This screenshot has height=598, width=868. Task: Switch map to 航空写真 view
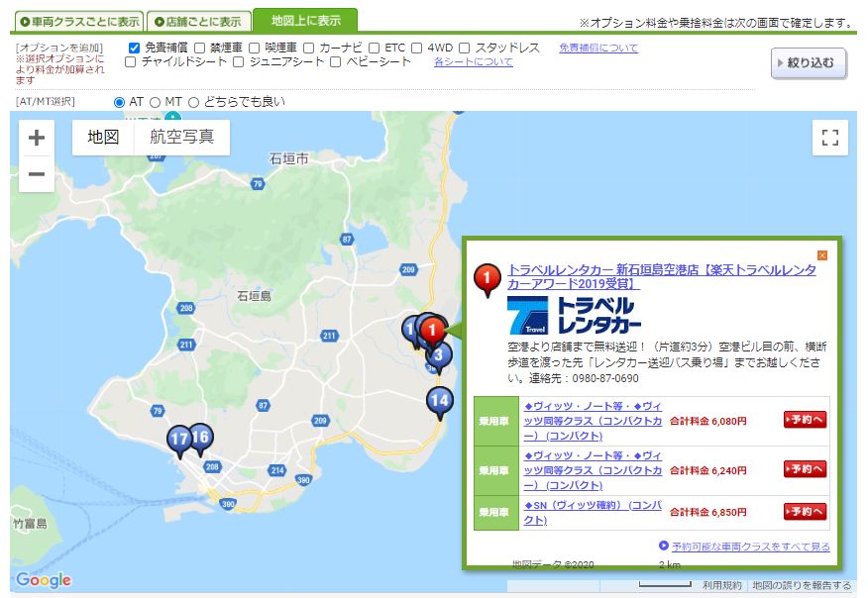pos(182,137)
